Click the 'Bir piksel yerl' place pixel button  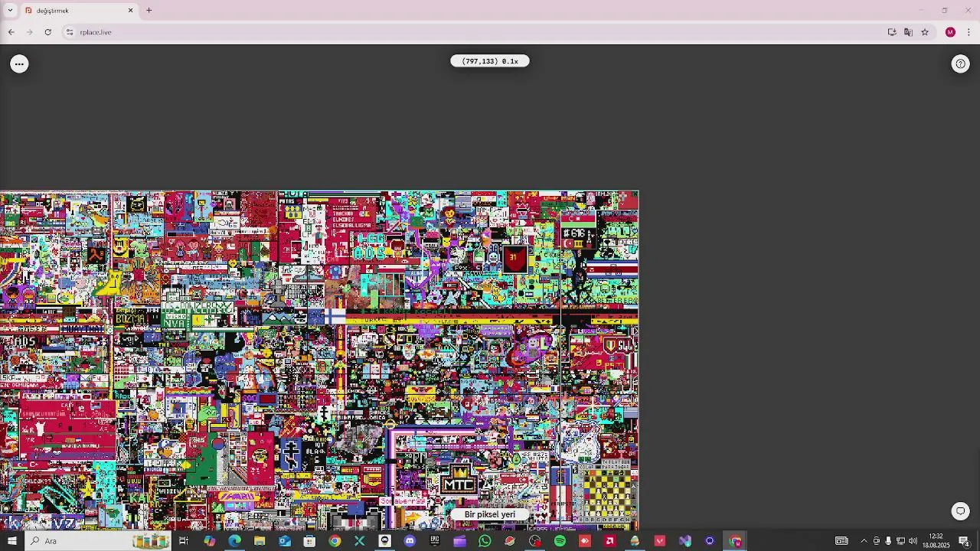(x=490, y=514)
